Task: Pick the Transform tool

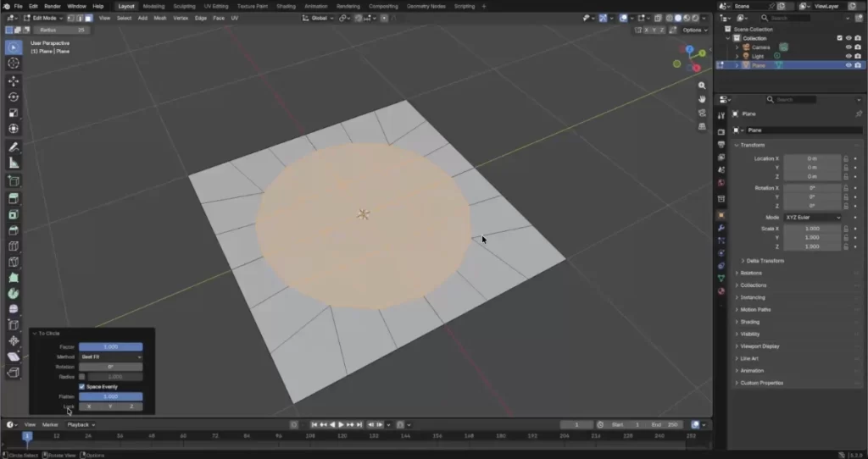Action: 14,129
